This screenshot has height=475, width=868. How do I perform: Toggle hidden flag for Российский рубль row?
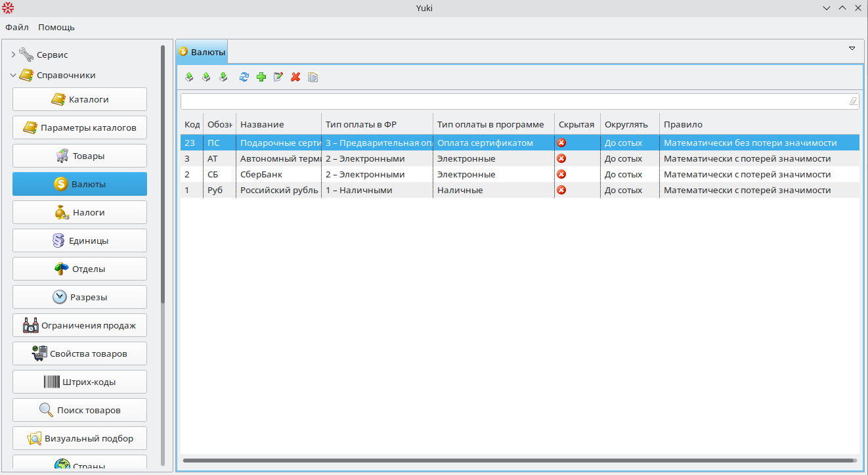click(x=561, y=191)
